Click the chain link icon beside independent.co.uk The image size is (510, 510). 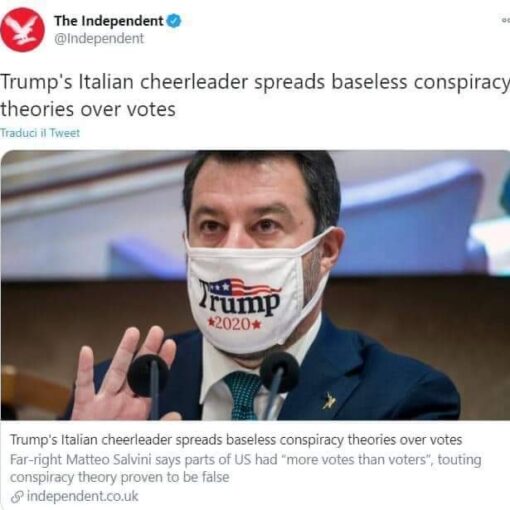point(17,497)
